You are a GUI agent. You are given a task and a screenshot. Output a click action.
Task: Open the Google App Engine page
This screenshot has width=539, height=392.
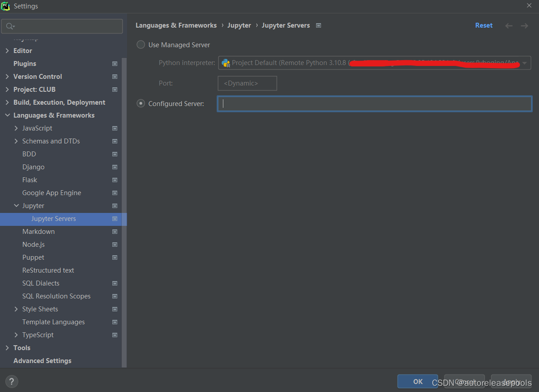pyautogui.click(x=52, y=193)
